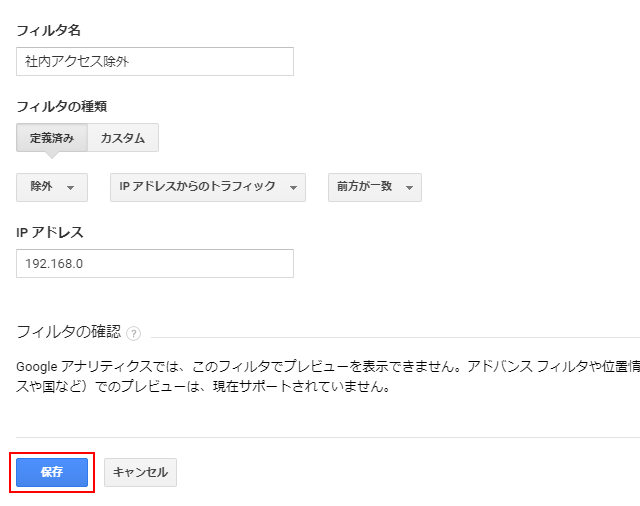Click the フィルタ名 label

[49, 30]
